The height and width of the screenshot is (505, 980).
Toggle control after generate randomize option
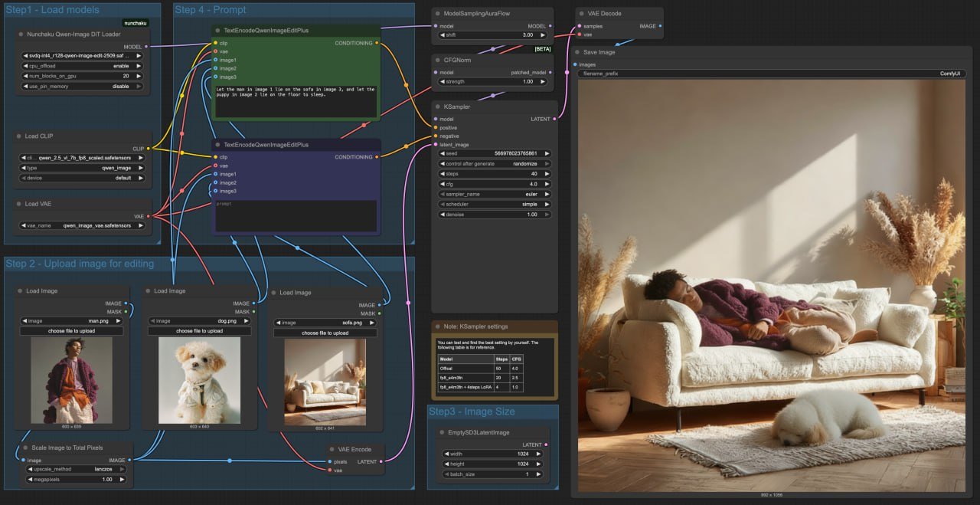point(495,164)
